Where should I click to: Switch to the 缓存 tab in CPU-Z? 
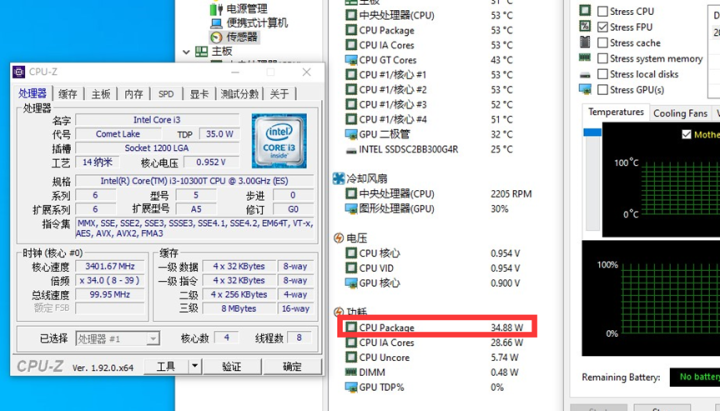point(68,94)
